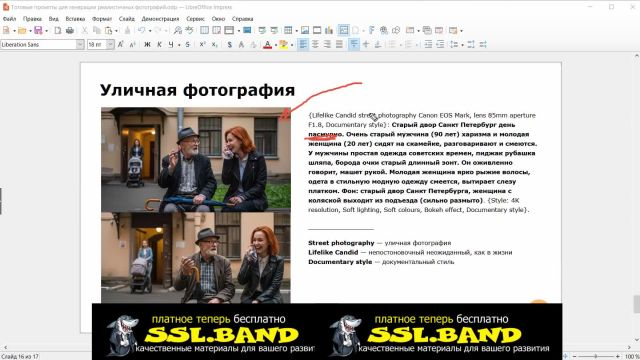640x360 pixels.
Task: Insert a chart via chart icon
Action: tap(329, 30)
